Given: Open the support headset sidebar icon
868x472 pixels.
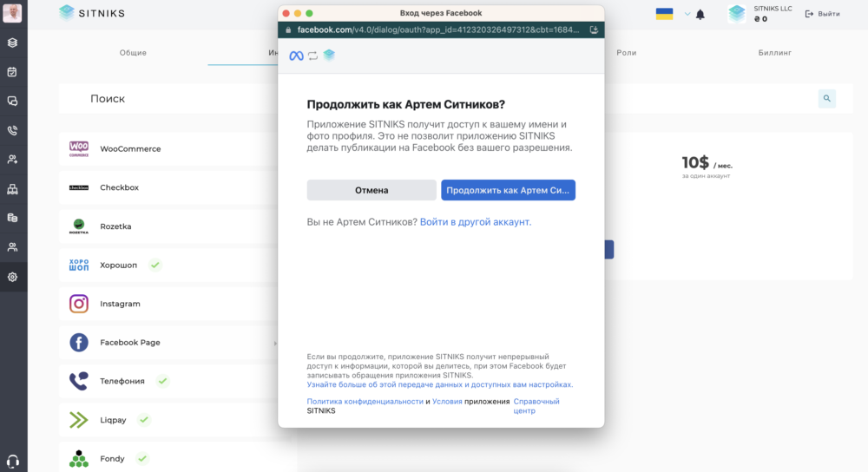Looking at the screenshot, I should pos(12,461).
